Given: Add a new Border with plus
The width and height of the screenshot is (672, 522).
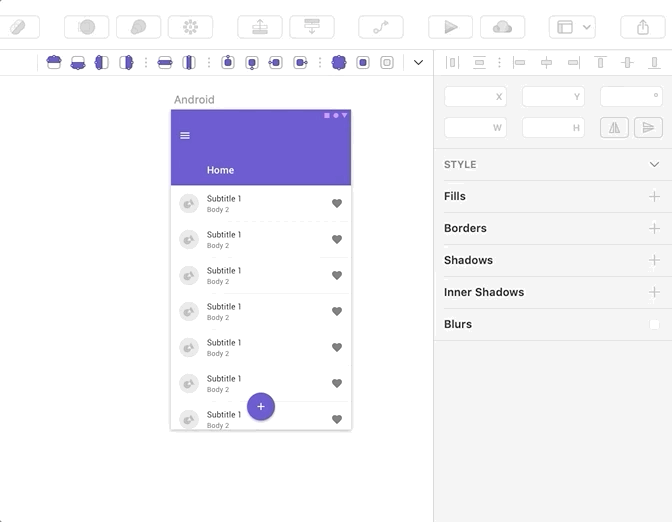Looking at the screenshot, I should pos(654,228).
